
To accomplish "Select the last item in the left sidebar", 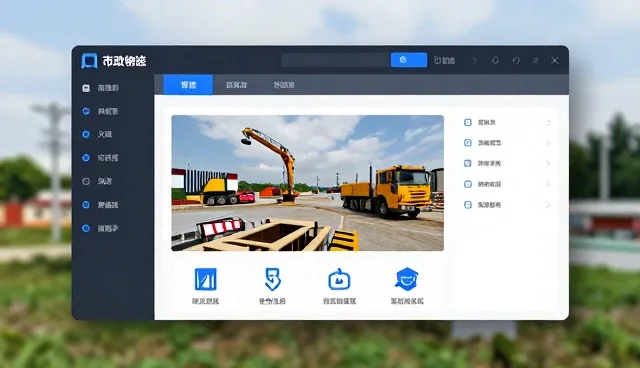I will point(100,228).
